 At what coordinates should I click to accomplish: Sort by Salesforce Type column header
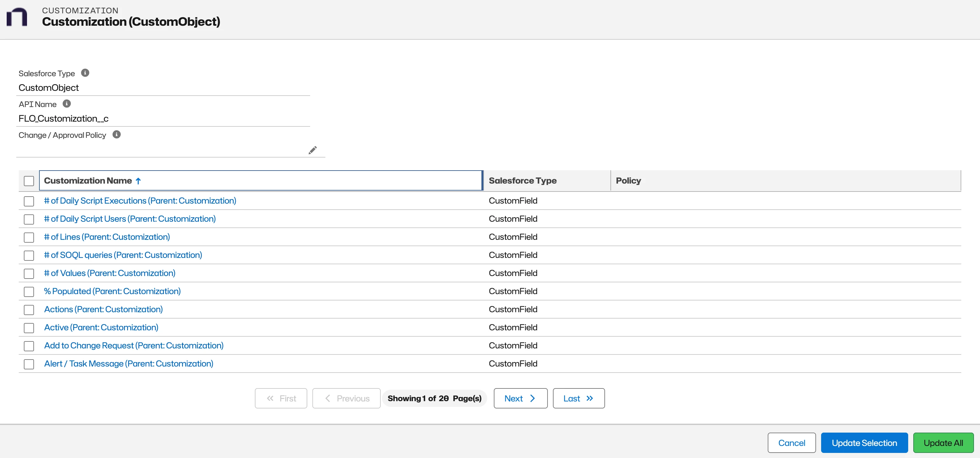(x=547, y=181)
